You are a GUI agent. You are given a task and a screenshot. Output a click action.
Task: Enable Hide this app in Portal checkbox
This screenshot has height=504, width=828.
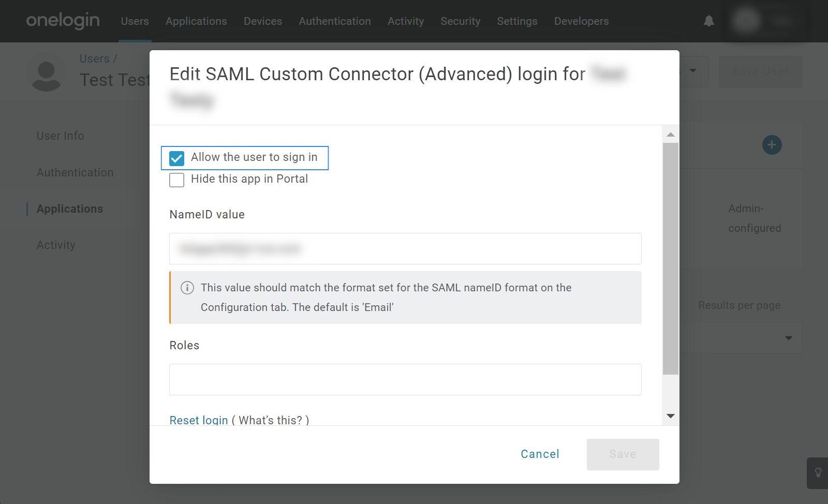point(177,180)
